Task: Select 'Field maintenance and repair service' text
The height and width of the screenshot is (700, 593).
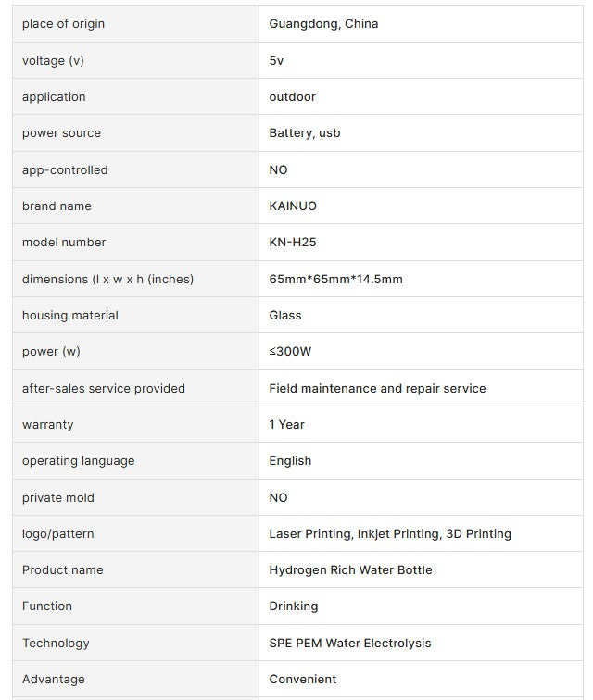Action: pyautogui.click(x=377, y=388)
